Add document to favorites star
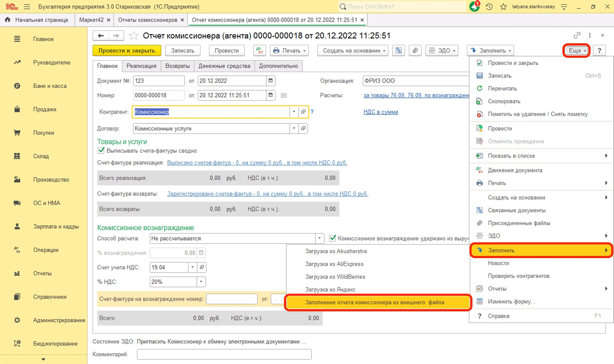The height and width of the screenshot is (364, 614). coord(133,36)
